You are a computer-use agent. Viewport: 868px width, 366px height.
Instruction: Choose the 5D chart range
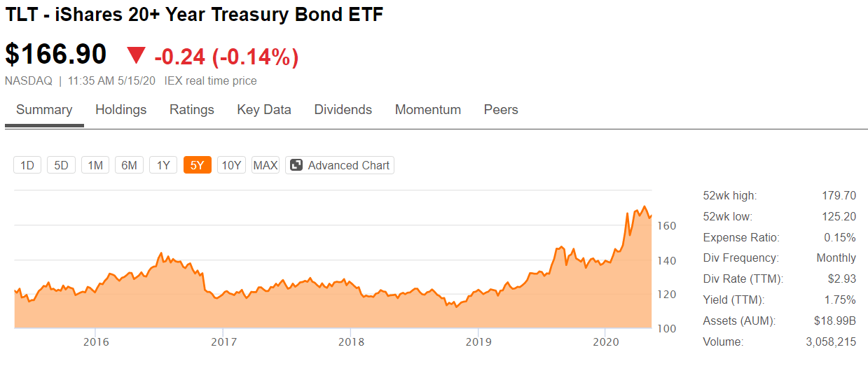[x=61, y=165]
